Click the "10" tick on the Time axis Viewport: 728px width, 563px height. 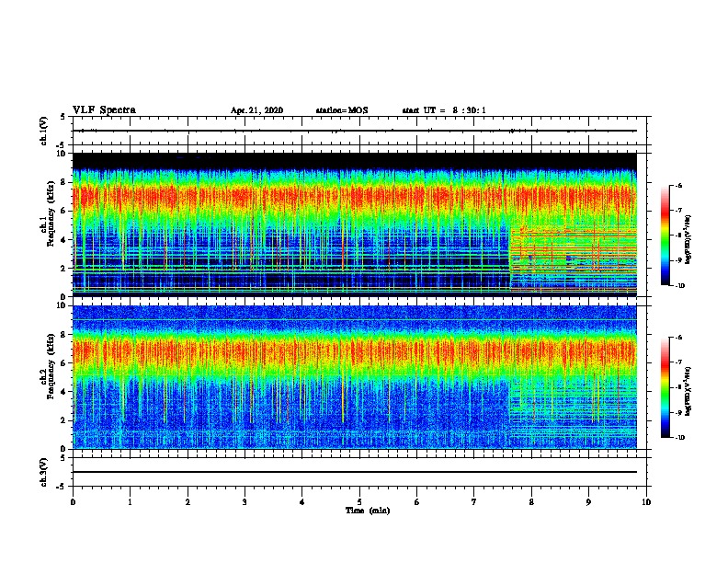tap(646, 502)
